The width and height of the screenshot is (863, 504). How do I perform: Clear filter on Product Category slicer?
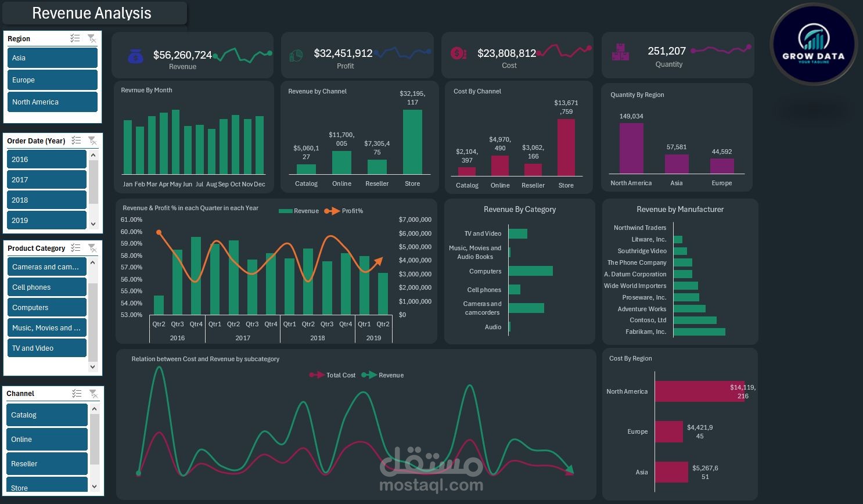[x=92, y=248]
